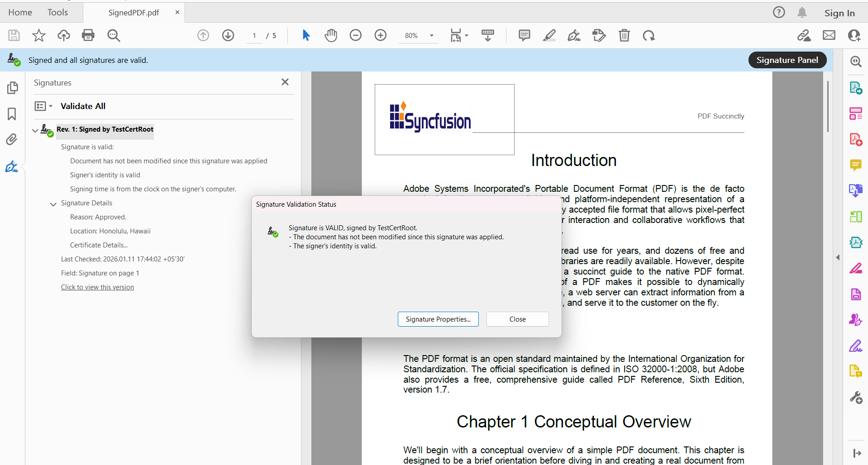Switch to the Tools tab
868x465 pixels.
tap(57, 12)
